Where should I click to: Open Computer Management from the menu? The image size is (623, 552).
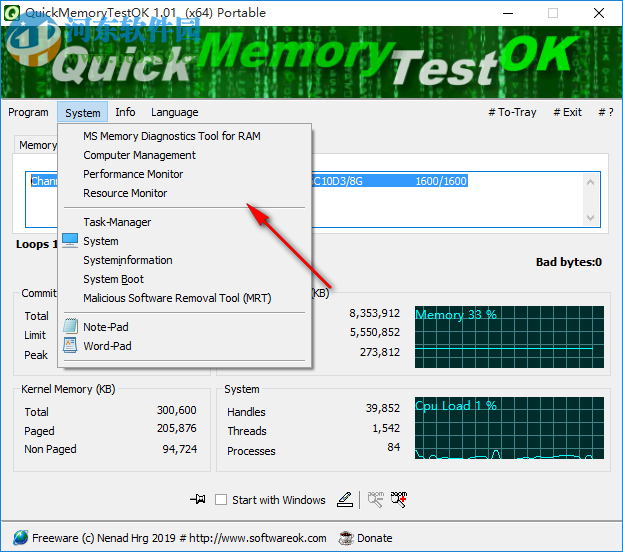185,155
